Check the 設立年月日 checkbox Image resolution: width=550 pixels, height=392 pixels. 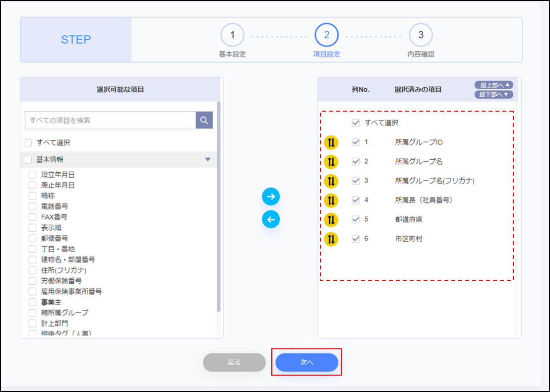tap(32, 174)
